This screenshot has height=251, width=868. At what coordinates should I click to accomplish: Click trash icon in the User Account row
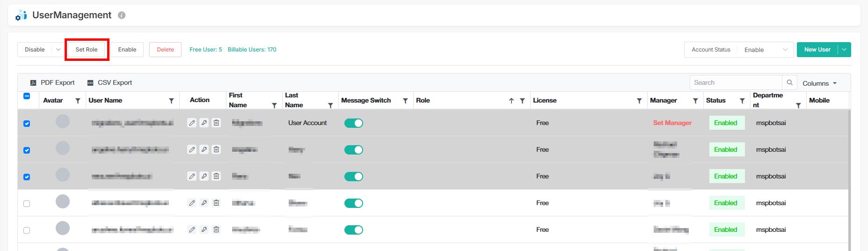(216, 123)
